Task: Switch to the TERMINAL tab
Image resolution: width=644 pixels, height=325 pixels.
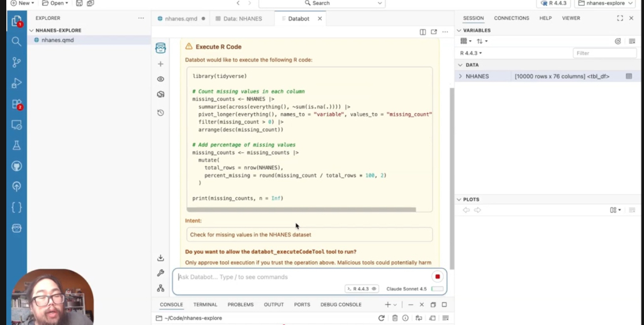Action: pyautogui.click(x=205, y=304)
